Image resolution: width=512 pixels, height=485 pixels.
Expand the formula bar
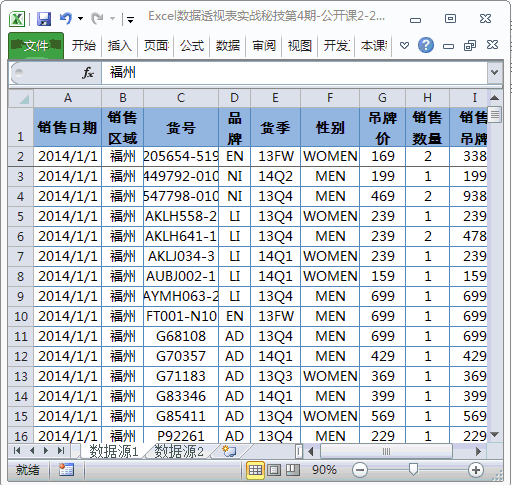click(x=495, y=72)
